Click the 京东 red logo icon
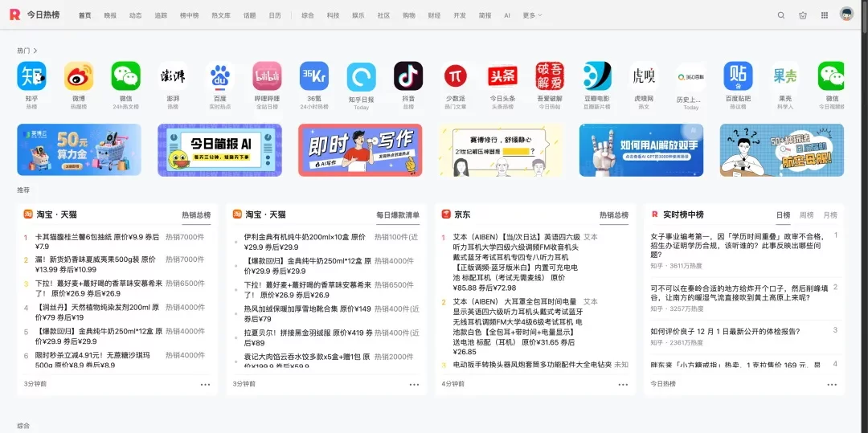This screenshot has width=868, height=433. (x=446, y=214)
